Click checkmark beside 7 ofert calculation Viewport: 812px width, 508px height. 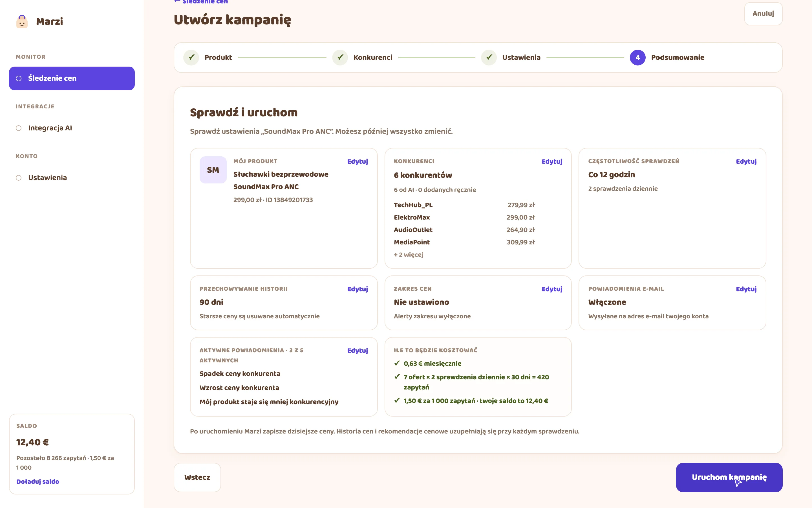(x=397, y=377)
